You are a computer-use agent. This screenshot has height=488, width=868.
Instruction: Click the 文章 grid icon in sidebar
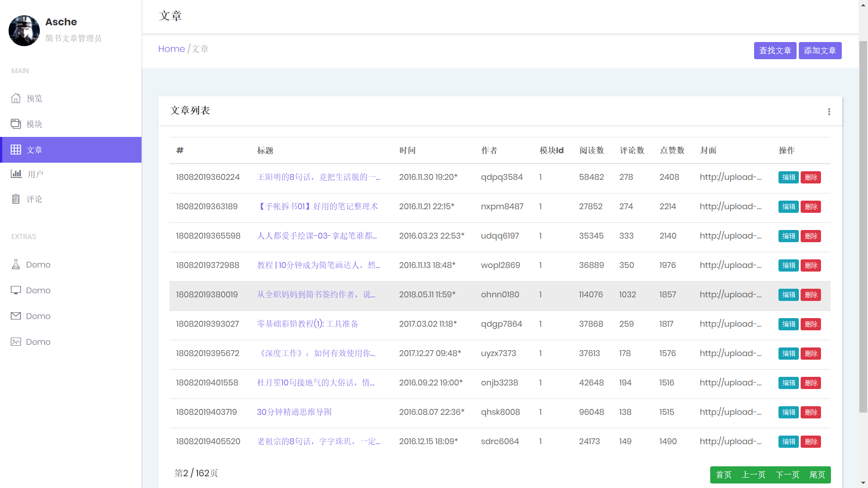pyautogui.click(x=16, y=150)
